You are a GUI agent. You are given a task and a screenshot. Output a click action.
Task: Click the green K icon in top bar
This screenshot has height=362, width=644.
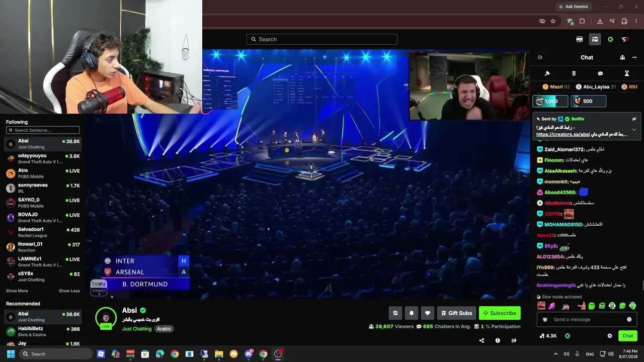click(x=610, y=39)
